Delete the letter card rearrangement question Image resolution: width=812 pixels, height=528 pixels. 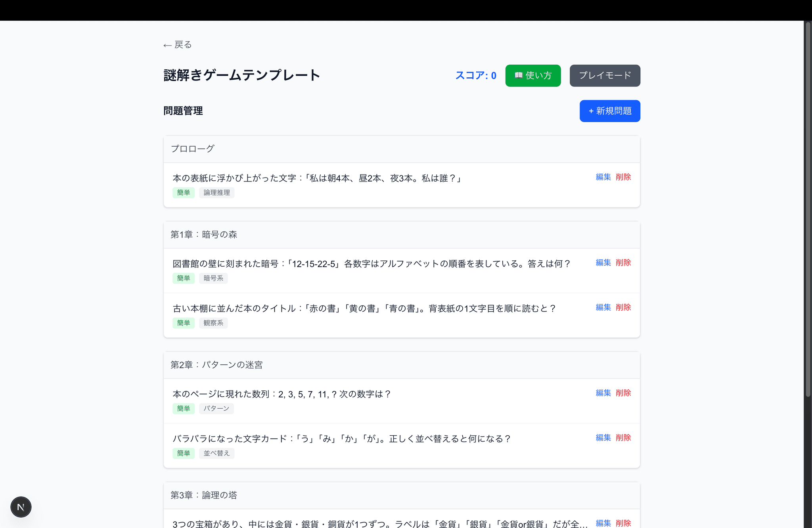(623, 438)
